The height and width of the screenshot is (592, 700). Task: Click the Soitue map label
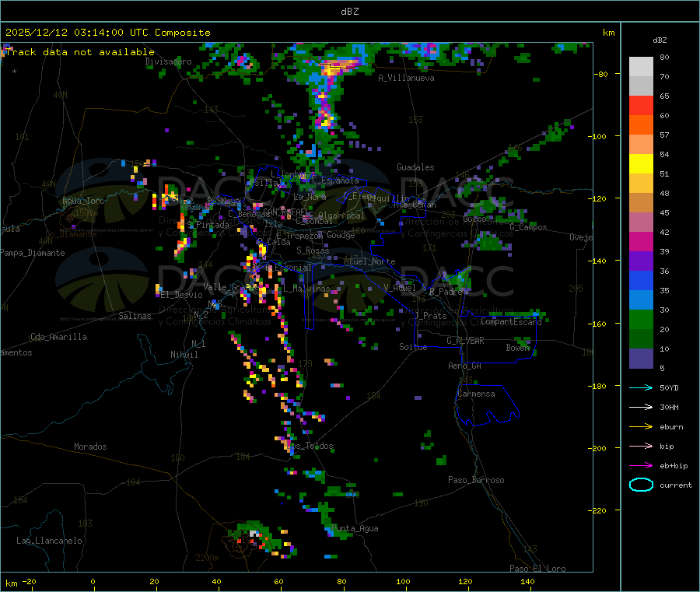[413, 347]
